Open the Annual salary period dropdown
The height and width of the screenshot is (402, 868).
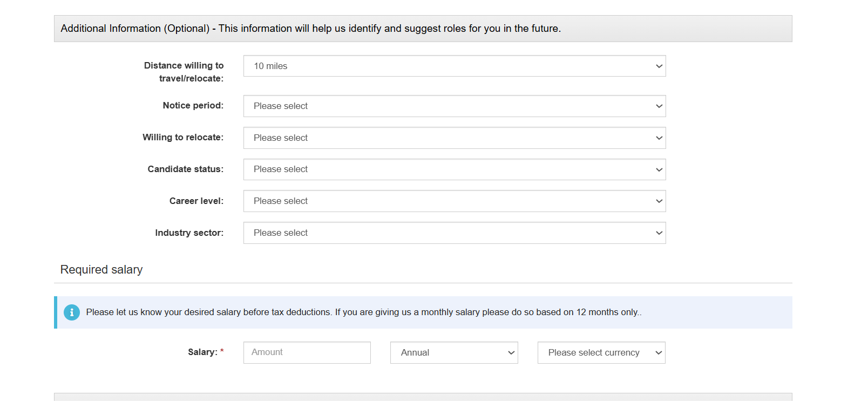click(x=453, y=353)
